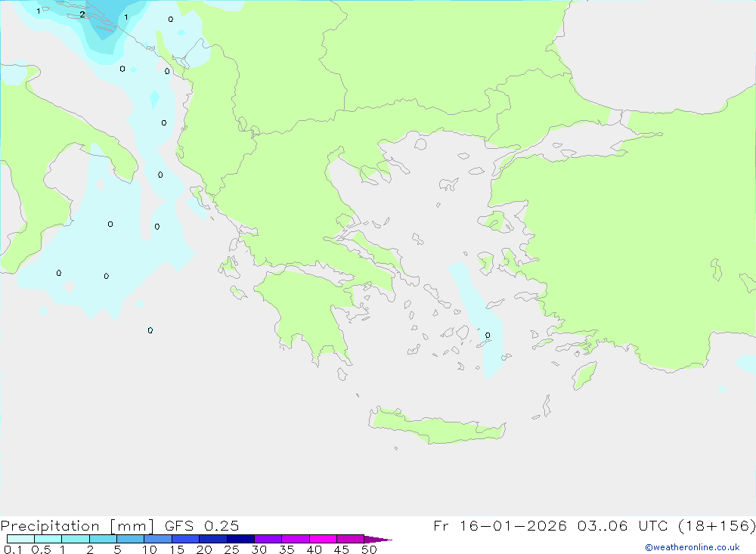Screen dimensions: 756x554
Task: Select the 10–15 mm medium blue legend swatch
Action: 158,539
